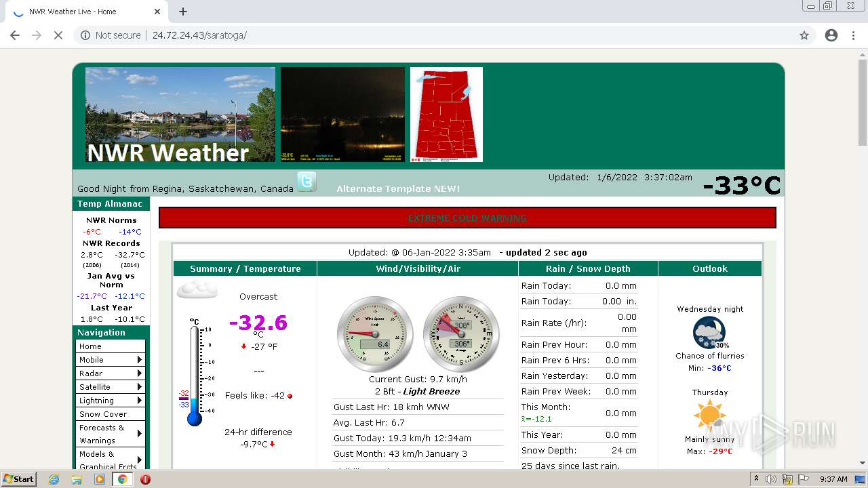
Task: Open the Radar navigation item
Action: coord(111,373)
